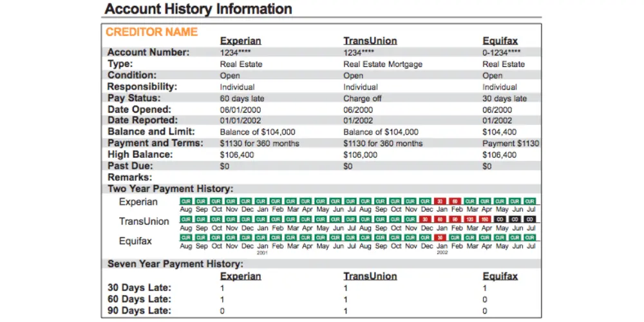
Task: Click the Seven Year Payment History: heading
Action: coord(175,264)
